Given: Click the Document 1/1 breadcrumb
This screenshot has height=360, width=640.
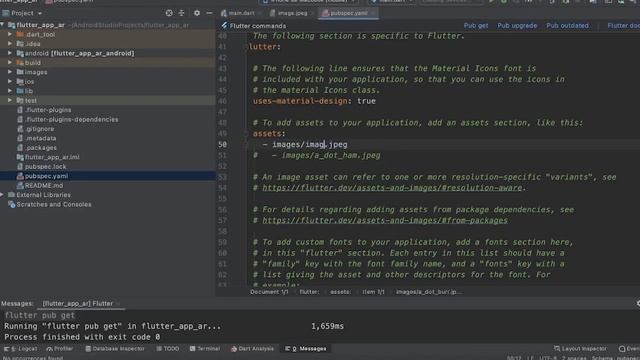Looking at the screenshot, I should [269, 292].
